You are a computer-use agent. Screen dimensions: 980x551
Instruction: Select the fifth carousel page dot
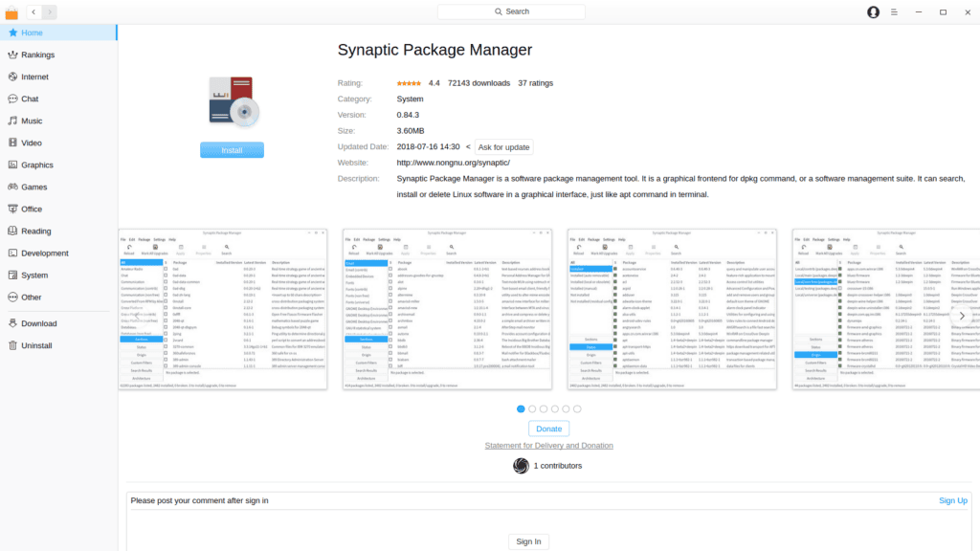click(x=566, y=409)
